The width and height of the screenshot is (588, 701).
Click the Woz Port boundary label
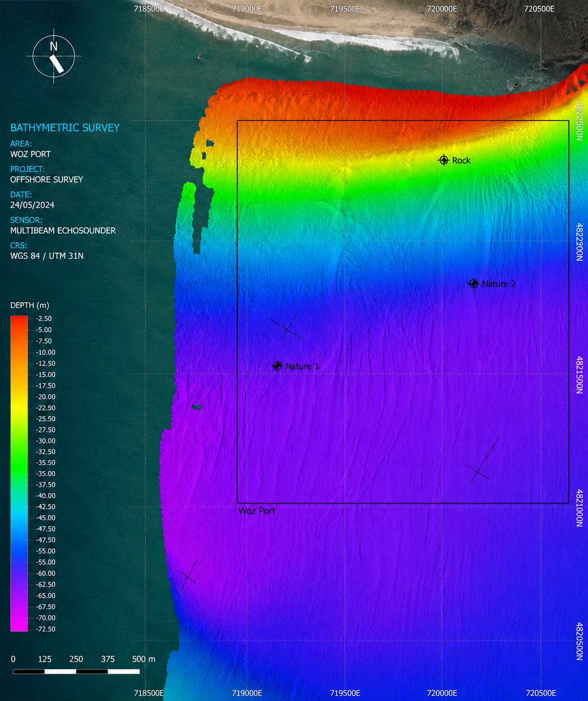pyautogui.click(x=257, y=511)
